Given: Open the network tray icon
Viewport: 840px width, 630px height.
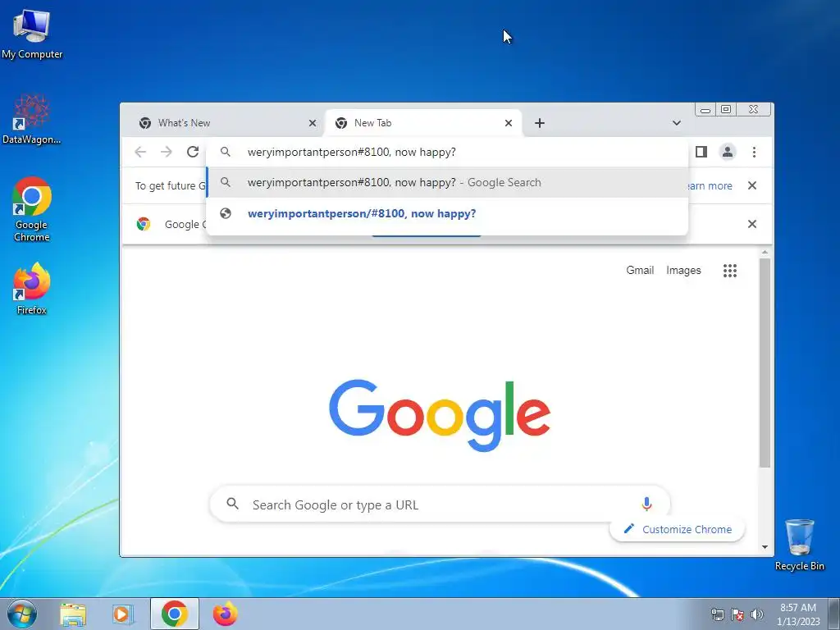Looking at the screenshot, I should (717, 614).
